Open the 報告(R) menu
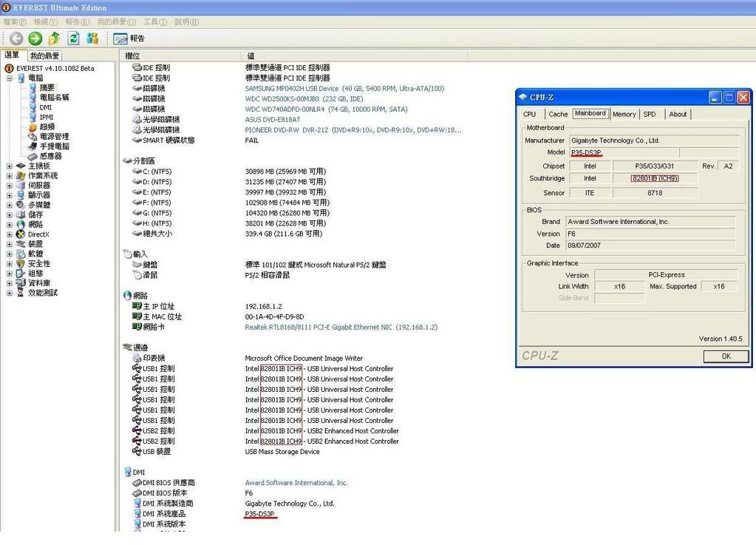Image resolution: width=756 pixels, height=545 pixels. [x=78, y=21]
